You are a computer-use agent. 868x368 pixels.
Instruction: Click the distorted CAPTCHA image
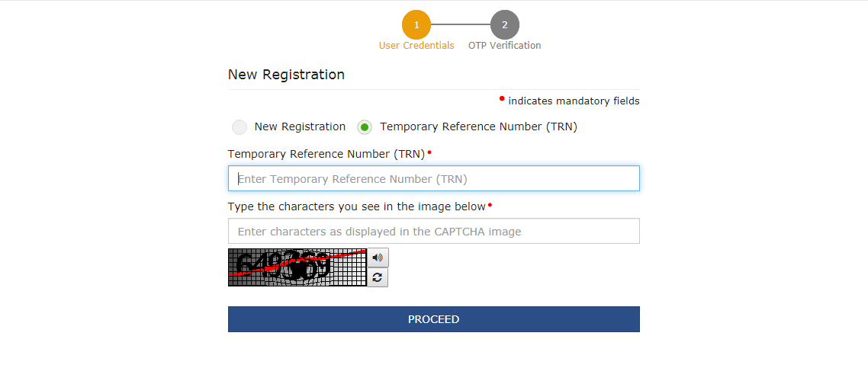point(297,267)
